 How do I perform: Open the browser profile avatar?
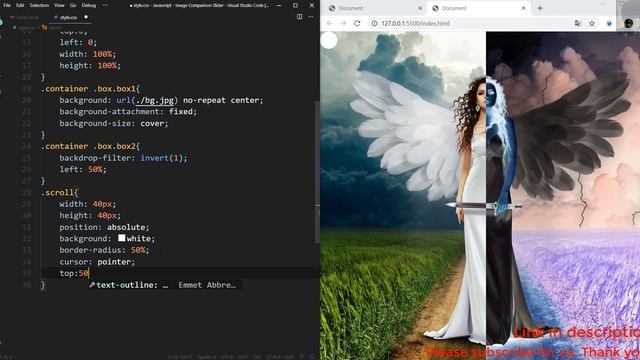click(629, 23)
